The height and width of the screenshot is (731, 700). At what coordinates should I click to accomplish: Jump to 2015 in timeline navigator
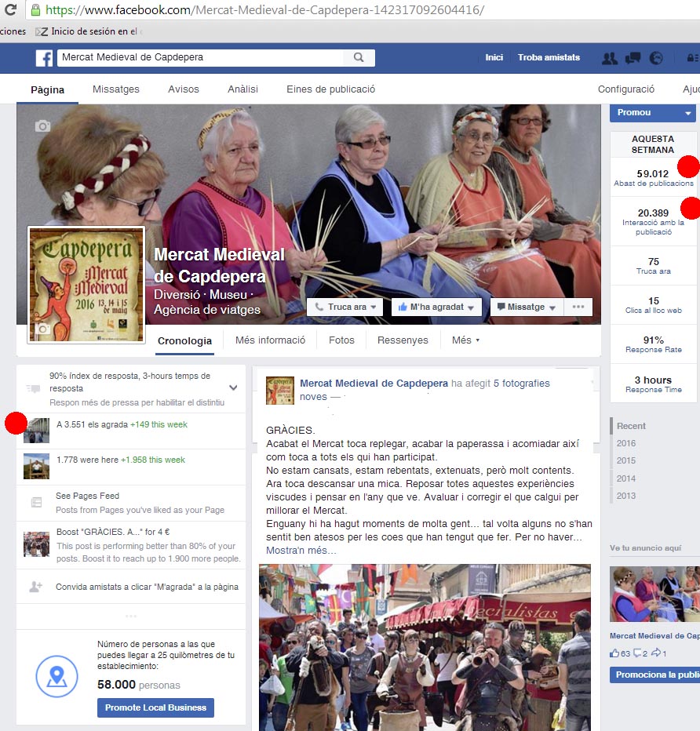point(626,461)
